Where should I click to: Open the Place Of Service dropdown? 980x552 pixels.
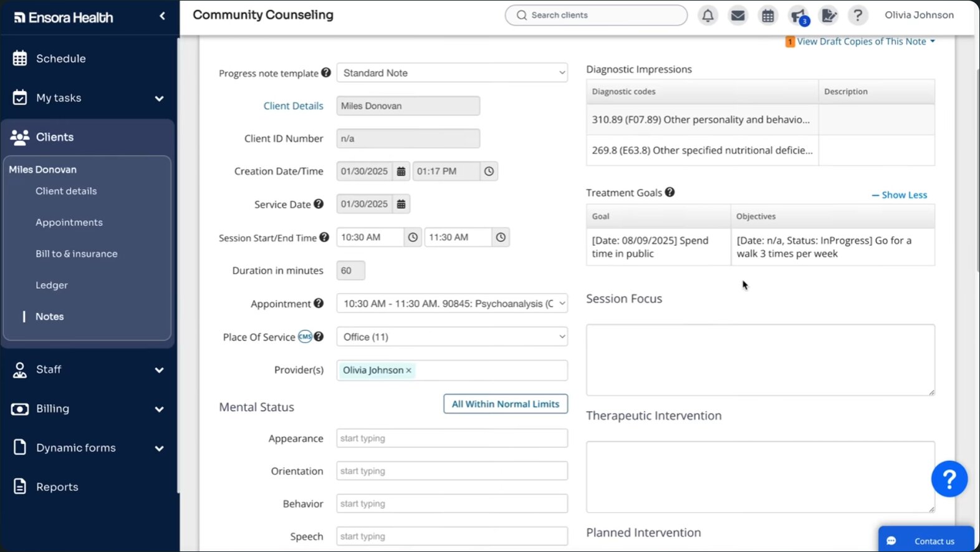pyautogui.click(x=452, y=337)
